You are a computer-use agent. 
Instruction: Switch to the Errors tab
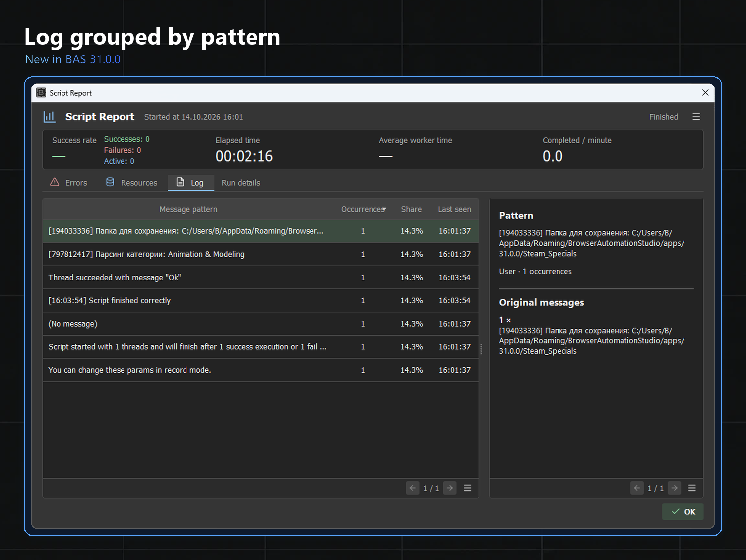[x=69, y=183]
